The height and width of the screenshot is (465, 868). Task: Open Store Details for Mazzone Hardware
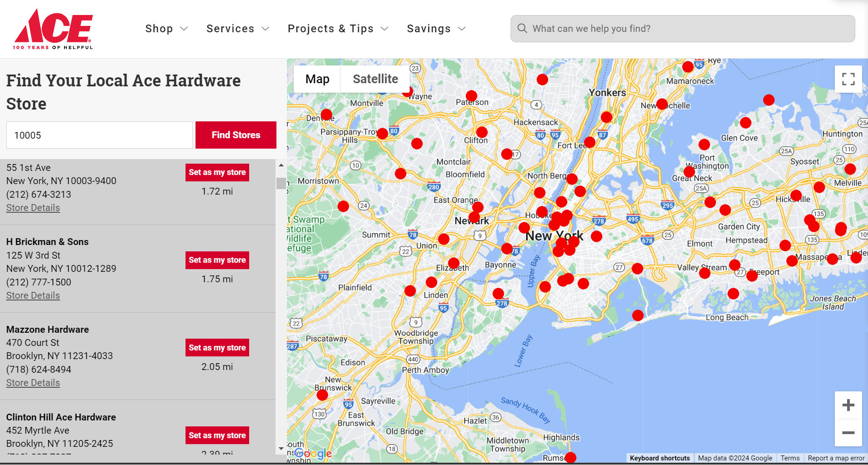pos(33,383)
